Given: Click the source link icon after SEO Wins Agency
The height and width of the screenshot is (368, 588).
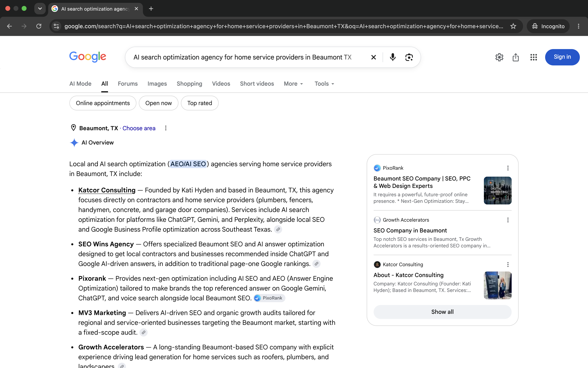Looking at the screenshot, I should click(x=316, y=264).
